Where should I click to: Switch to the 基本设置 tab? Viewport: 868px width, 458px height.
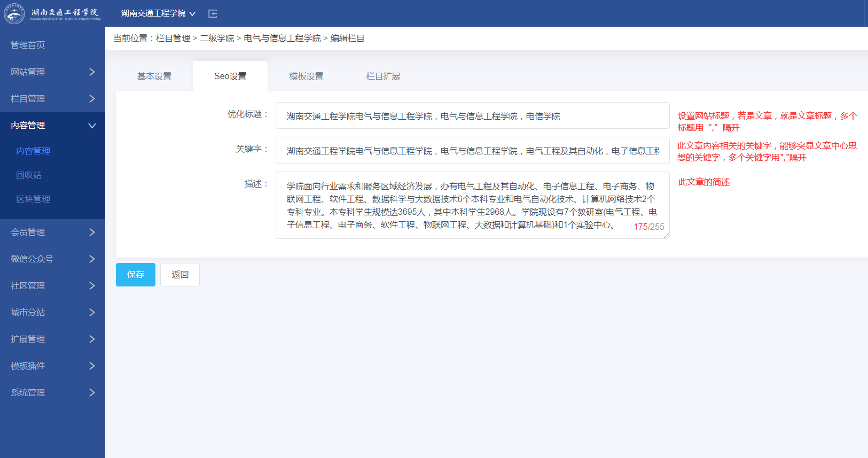(154, 76)
